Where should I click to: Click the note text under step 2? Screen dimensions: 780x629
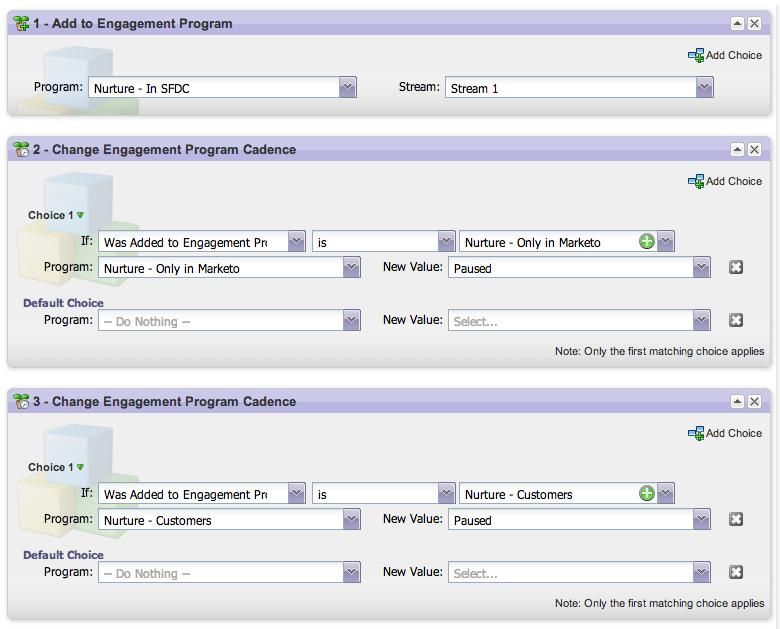coord(659,351)
